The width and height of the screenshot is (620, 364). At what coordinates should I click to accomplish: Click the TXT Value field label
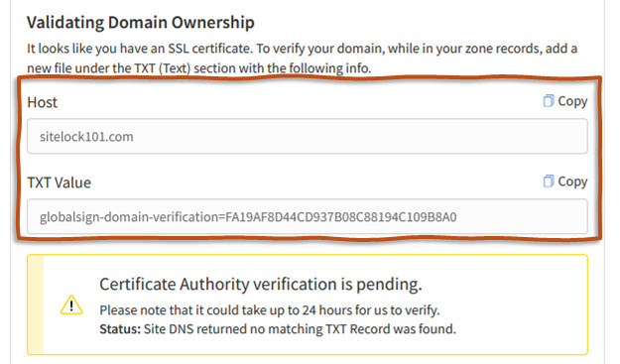click(60, 182)
